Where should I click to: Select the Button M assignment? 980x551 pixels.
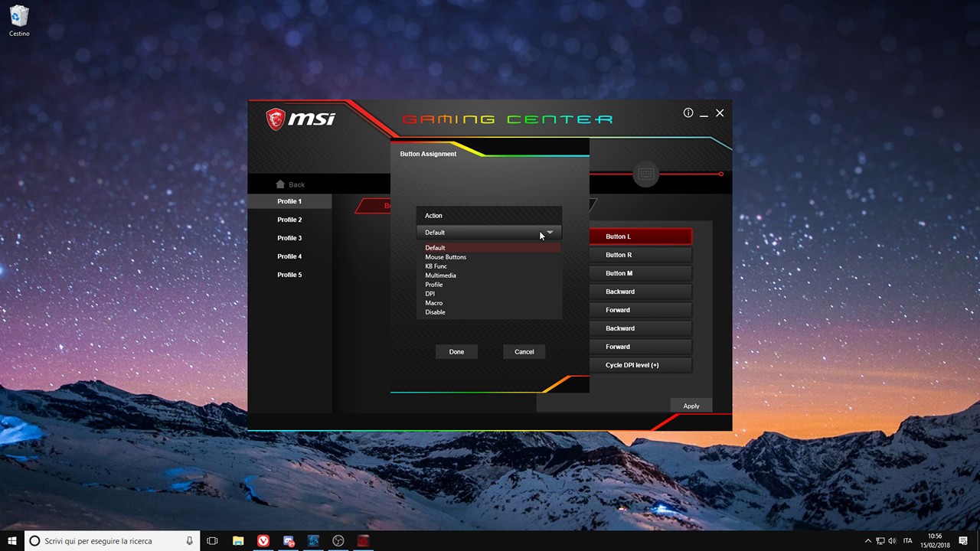(x=641, y=273)
